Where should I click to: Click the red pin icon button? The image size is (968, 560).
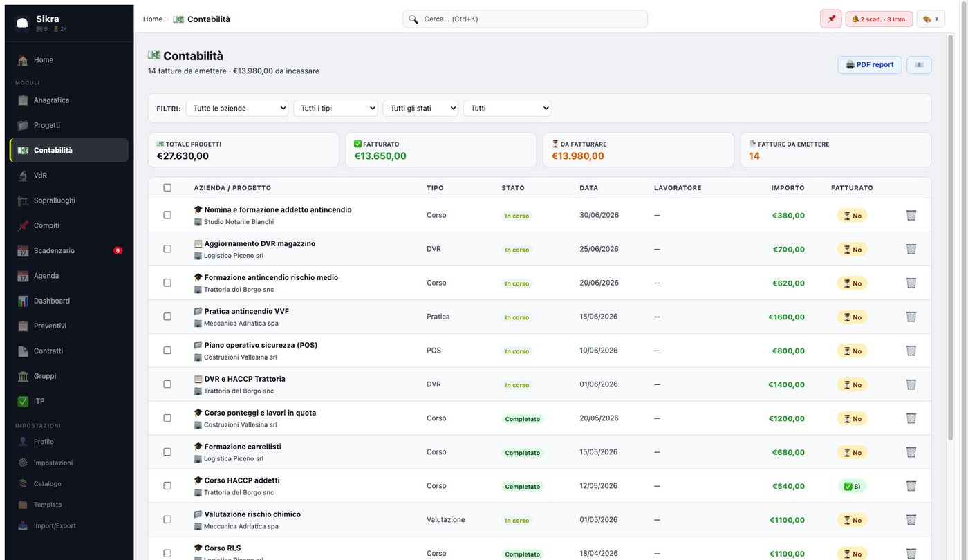tap(831, 19)
